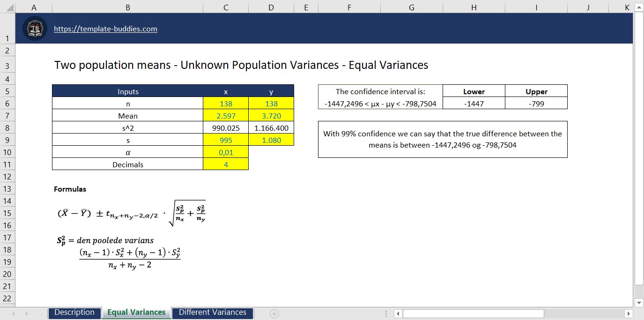The image size is (644, 320).
Task: Switch to the Description tab
Action: click(74, 312)
